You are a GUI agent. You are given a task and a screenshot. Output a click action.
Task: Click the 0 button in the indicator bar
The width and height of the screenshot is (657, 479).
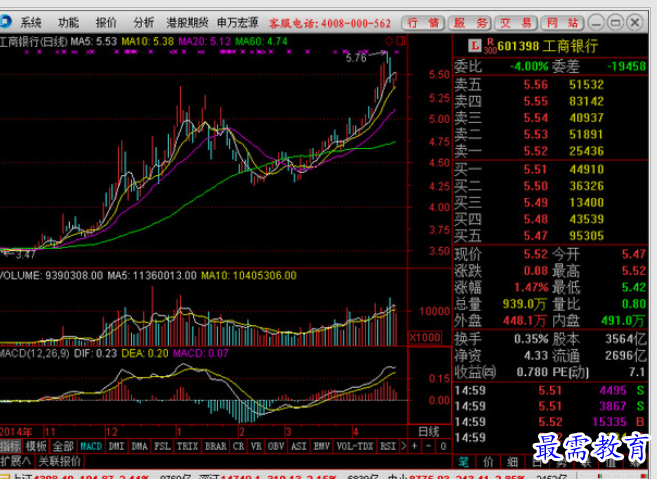pyautogui.click(x=443, y=446)
